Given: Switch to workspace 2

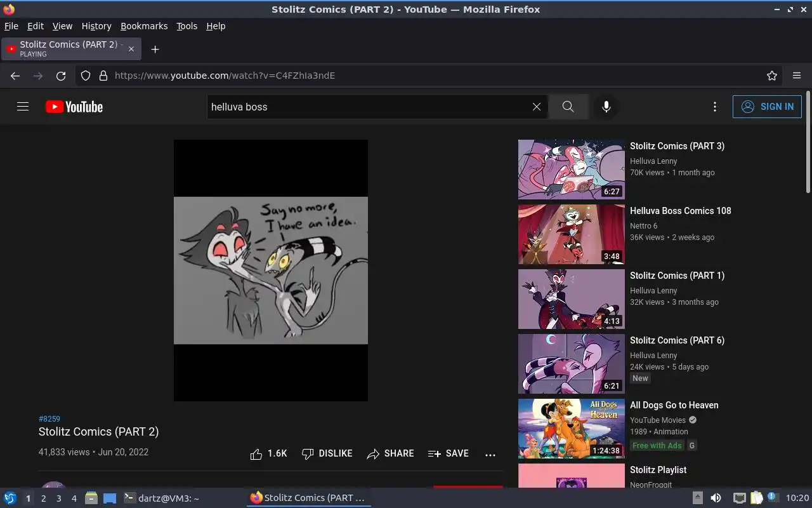Looking at the screenshot, I should [43, 498].
